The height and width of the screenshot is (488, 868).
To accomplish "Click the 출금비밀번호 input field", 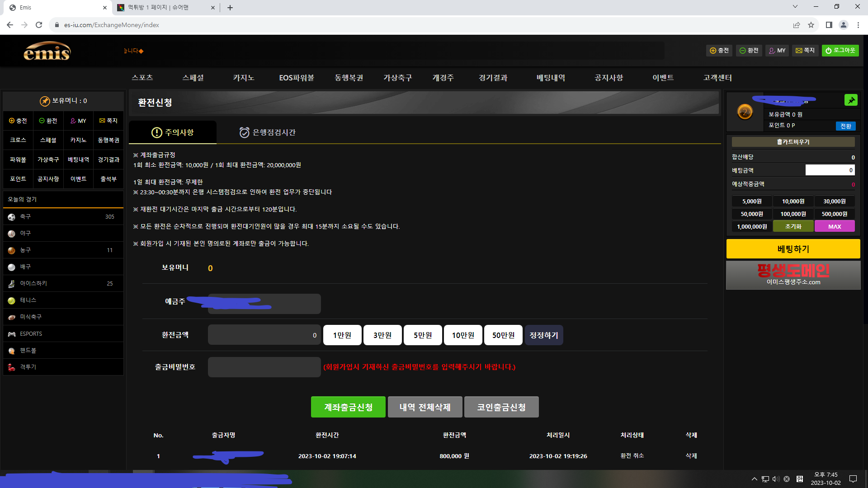I will tap(264, 367).
